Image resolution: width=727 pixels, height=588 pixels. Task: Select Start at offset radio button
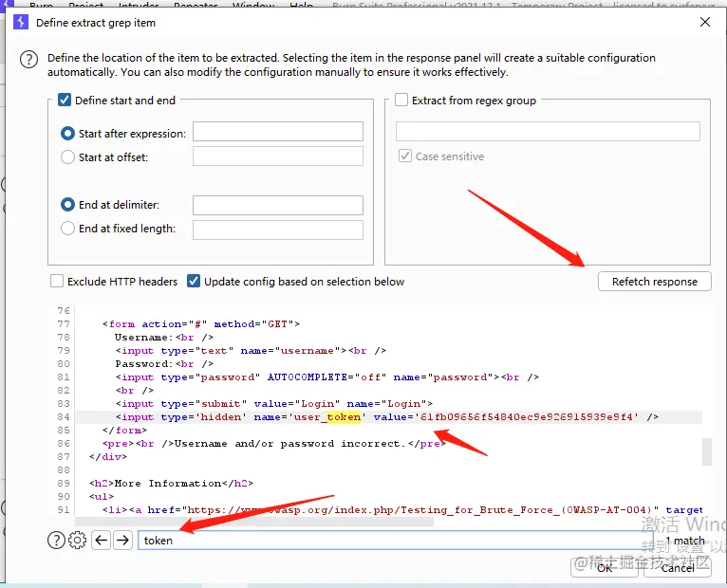[x=67, y=157]
